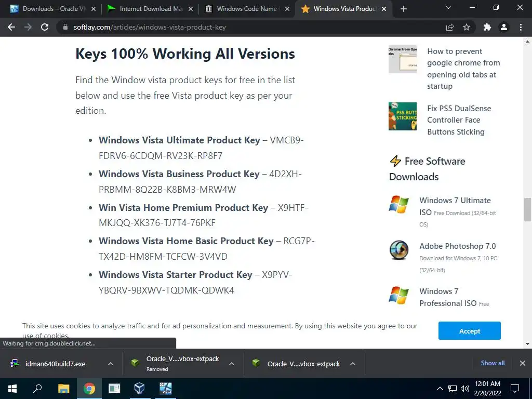This screenshot has width=532, height=399.
Task: Open the notification center icon
Action: click(x=515, y=389)
